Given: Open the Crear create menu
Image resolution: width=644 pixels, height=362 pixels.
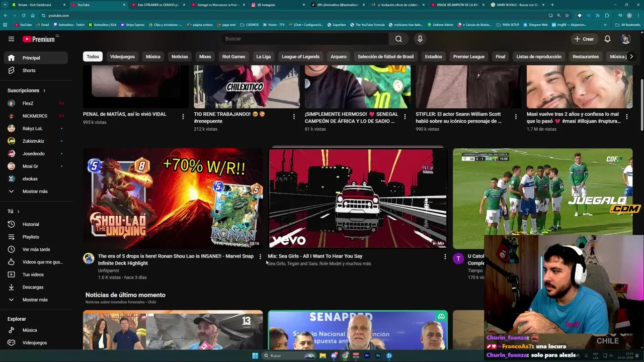Looking at the screenshot, I should pyautogui.click(x=584, y=39).
